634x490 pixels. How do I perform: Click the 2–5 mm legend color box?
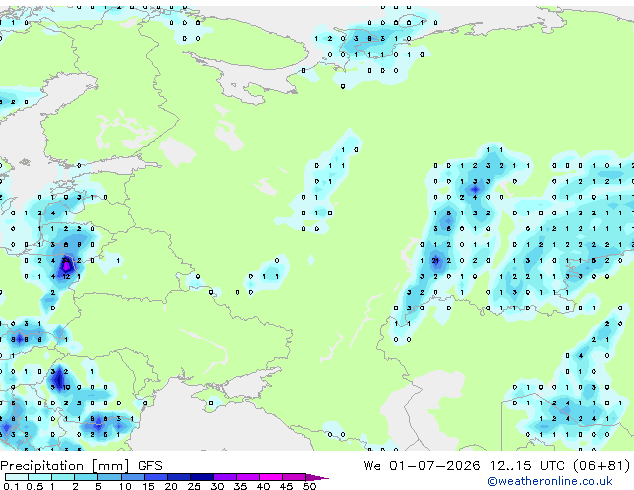(x=86, y=477)
